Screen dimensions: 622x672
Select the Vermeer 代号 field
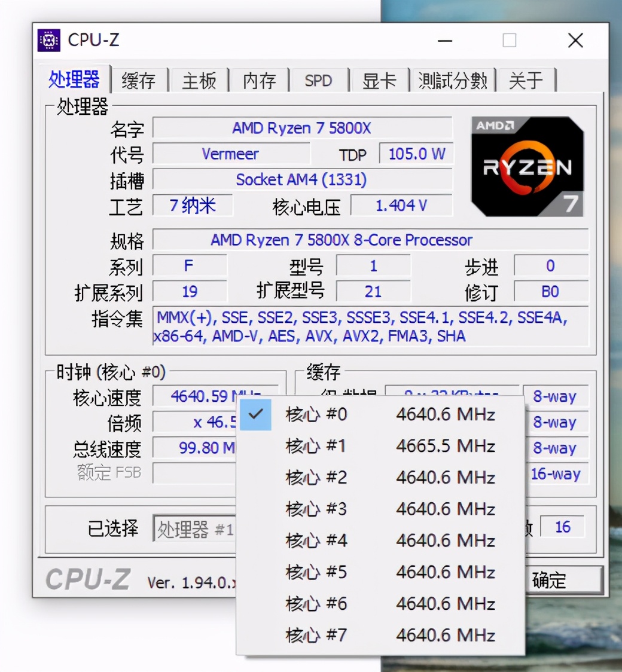coord(231,154)
